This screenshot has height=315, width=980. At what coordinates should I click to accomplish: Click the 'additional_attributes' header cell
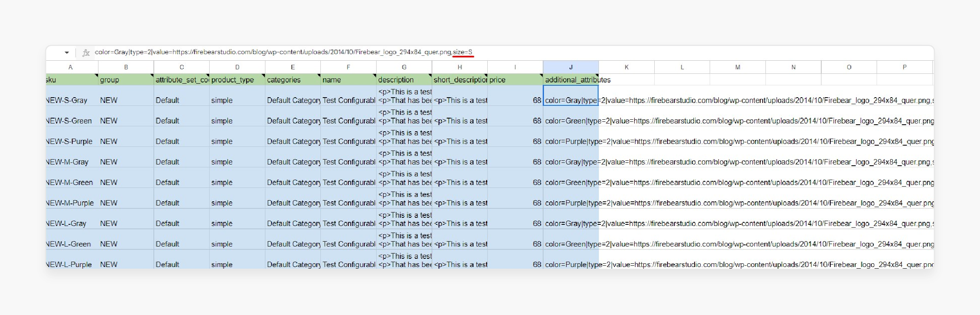[x=571, y=80]
